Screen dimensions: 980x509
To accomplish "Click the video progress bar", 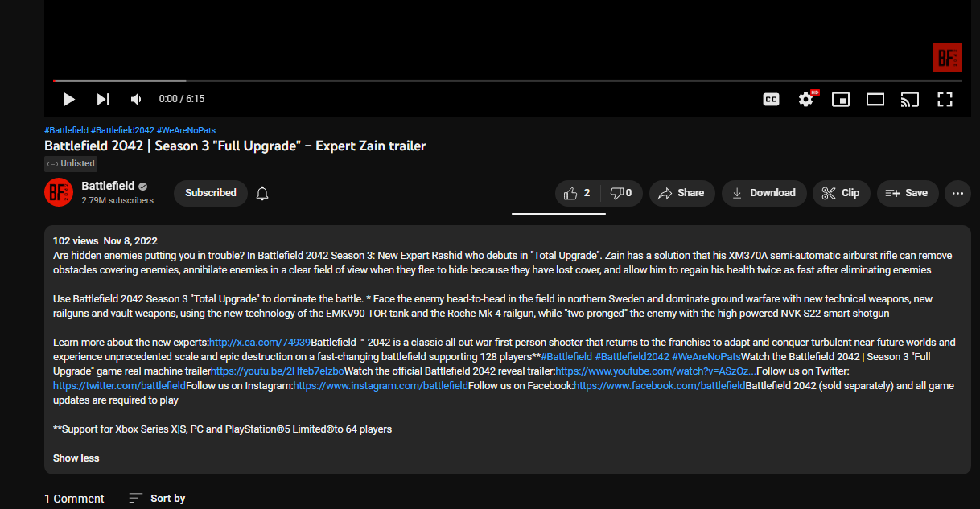I will pyautogui.click(x=507, y=80).
